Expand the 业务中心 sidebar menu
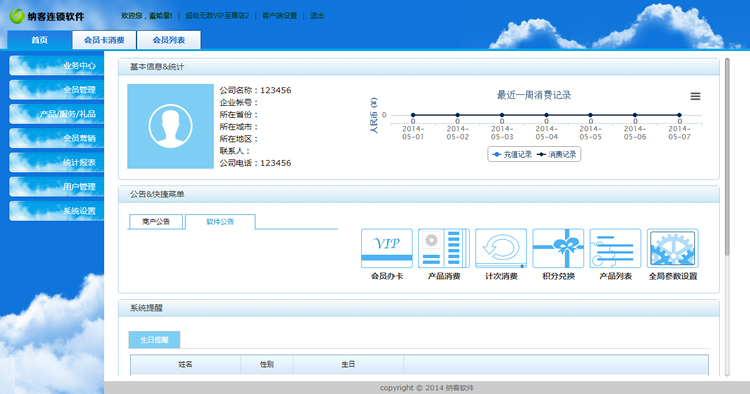Viewport: 750px width, 394px height. pyautogui.click(x=56, y=66)
